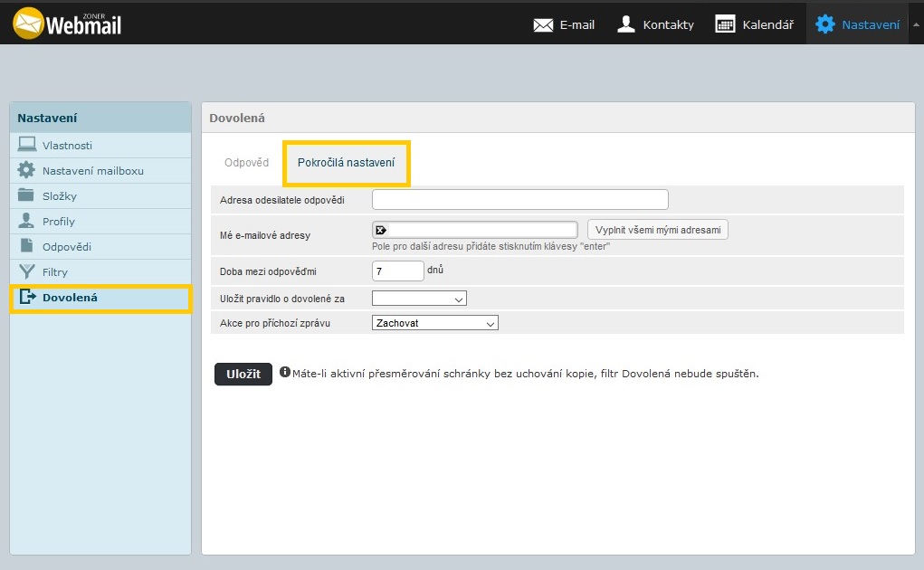
Task: Click the Složky folder icon
Action: pos(27,195)
